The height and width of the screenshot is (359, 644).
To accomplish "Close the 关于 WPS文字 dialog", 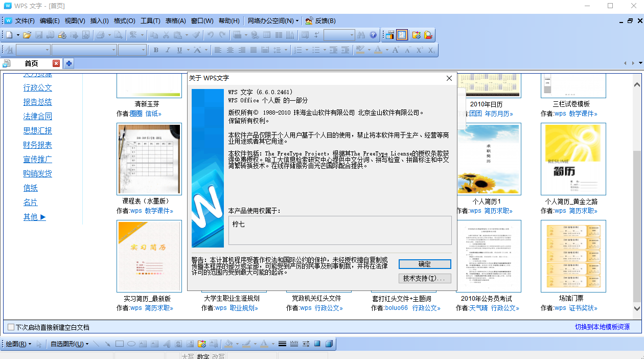I will coord(449,78).
